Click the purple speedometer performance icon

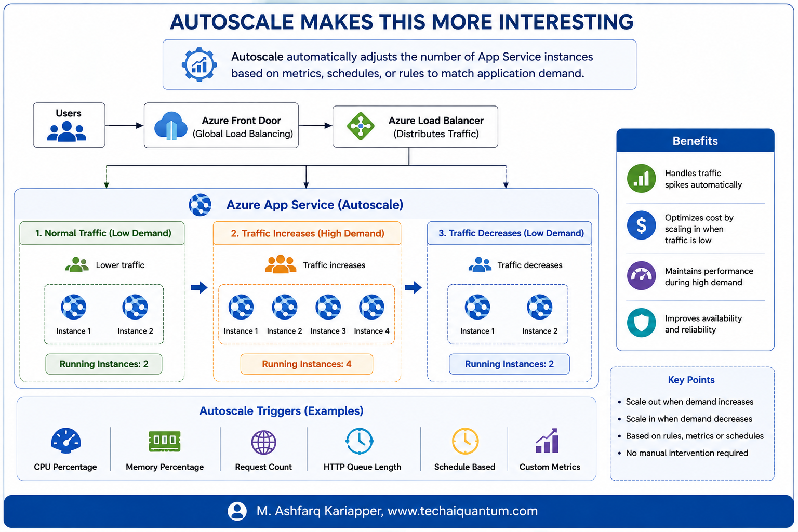click(x=642, y=275)
